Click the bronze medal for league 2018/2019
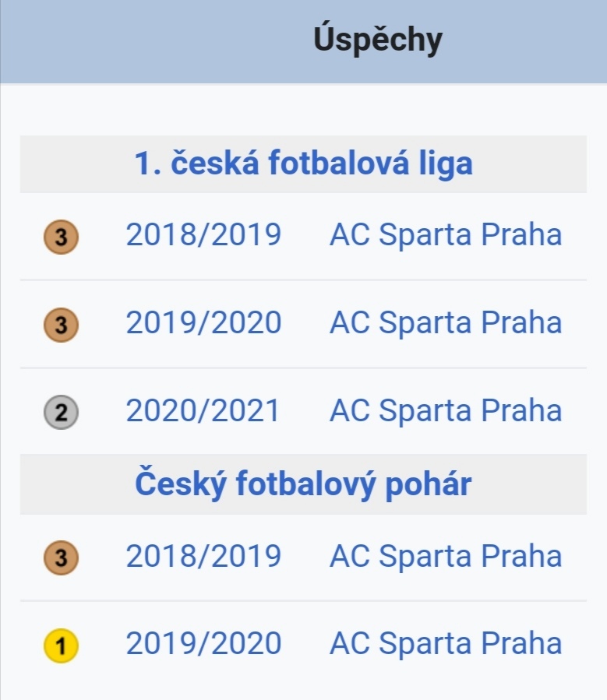This screenshot has height=700, width=607. coord(62,237)
